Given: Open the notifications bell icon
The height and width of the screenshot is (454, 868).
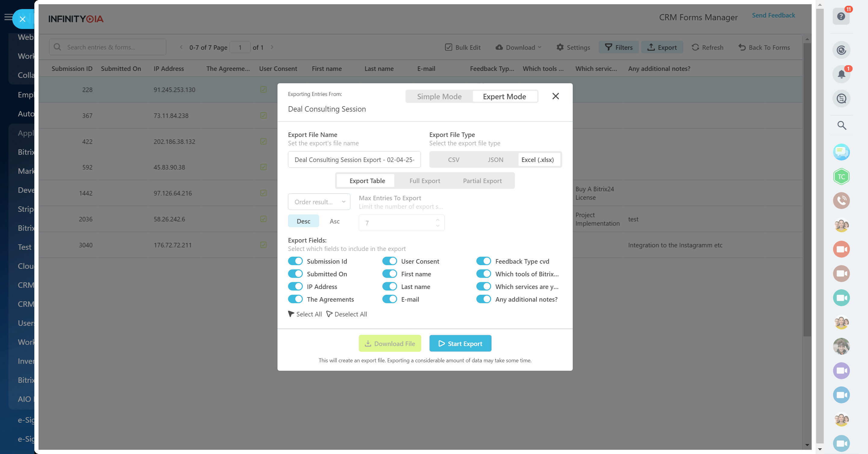Looking at the screenshot, I should point(841,74).
